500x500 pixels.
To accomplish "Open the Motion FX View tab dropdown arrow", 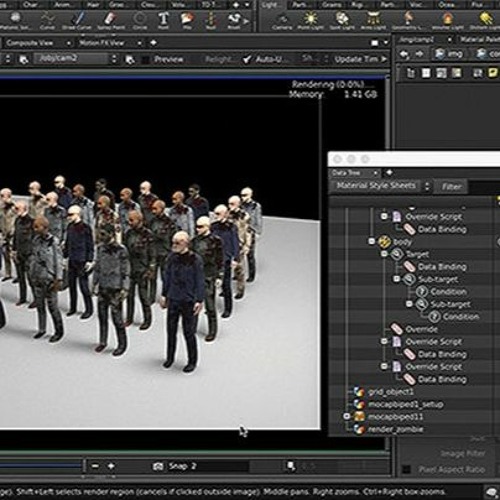I will tap(139, 43).
